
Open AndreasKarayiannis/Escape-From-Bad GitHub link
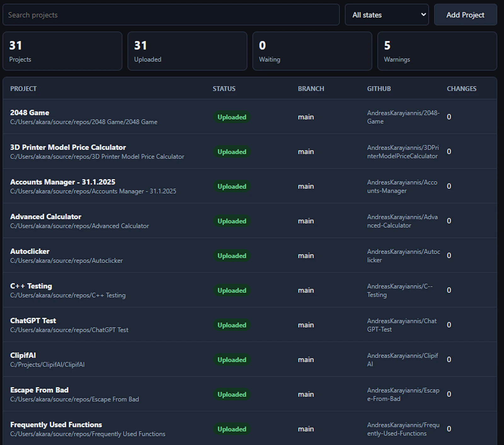(x=403, y=394)
